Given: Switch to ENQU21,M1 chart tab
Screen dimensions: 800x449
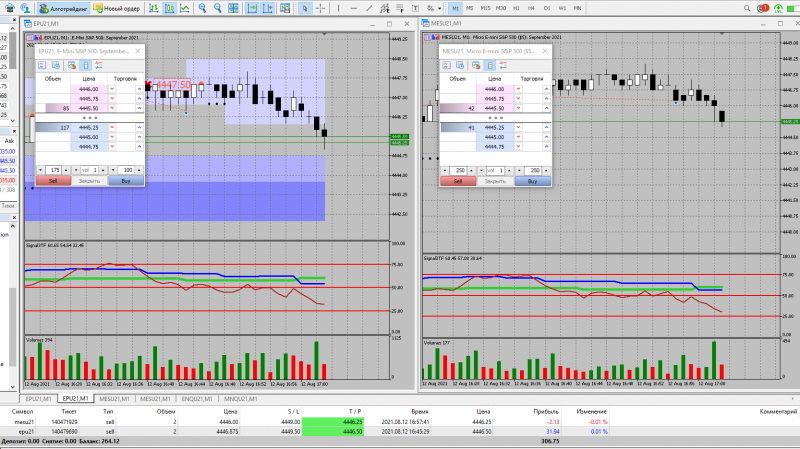Looking at the screenshot, I should coord(197,398).
